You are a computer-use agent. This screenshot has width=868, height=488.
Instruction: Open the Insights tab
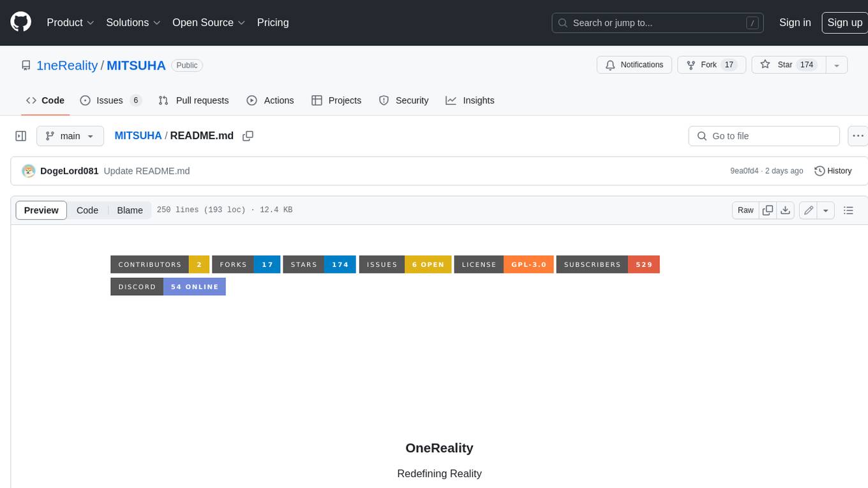470,100
